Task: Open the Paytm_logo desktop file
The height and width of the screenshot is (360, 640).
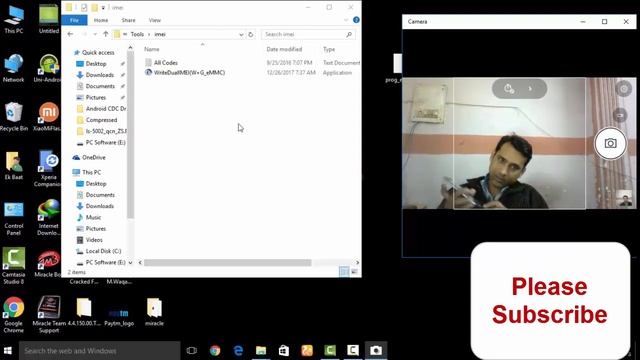Action: point(119,316)
